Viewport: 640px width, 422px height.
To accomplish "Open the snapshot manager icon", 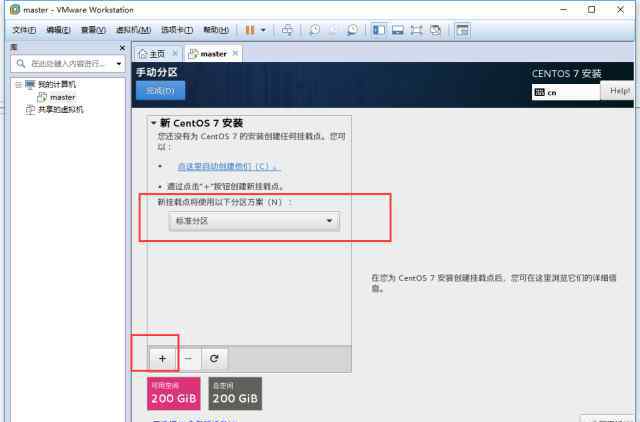I will 352,30.
